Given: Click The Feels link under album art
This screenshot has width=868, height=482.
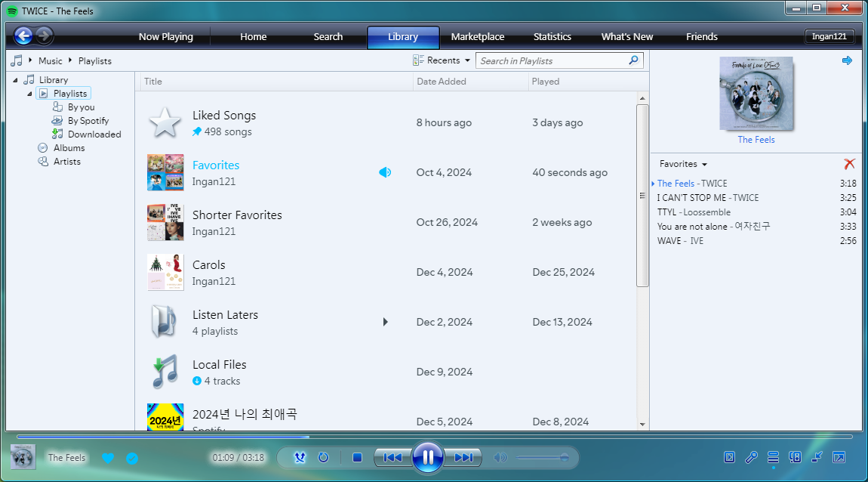Looking at the screenshot, I should pos(756,140).
